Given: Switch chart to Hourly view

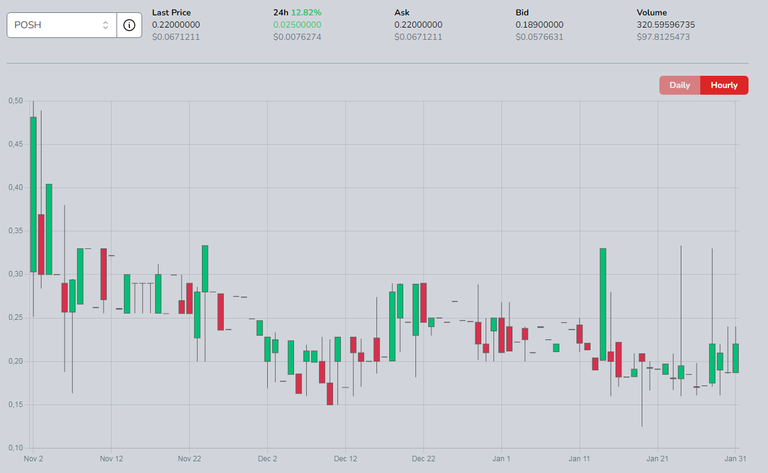Looking at the screenshot, I should (x=724, y=85).
